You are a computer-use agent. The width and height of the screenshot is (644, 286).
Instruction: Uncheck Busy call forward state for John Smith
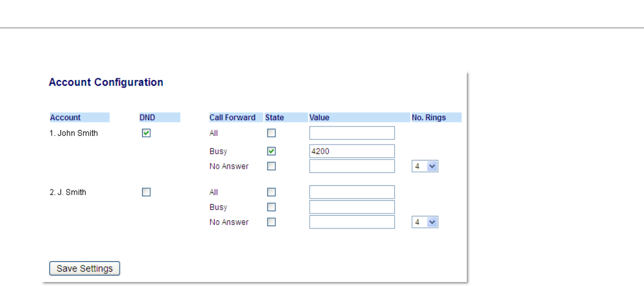[x=272, y=151]
